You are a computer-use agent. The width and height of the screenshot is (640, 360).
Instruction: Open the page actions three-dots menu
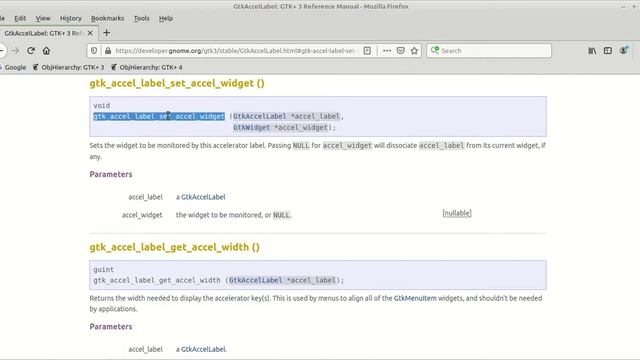coord(387,51)
